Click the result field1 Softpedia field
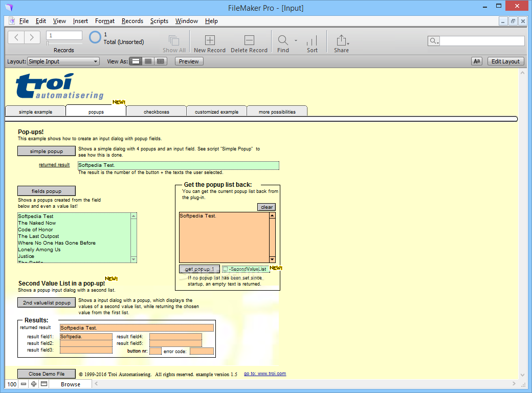 coord(86,337)
